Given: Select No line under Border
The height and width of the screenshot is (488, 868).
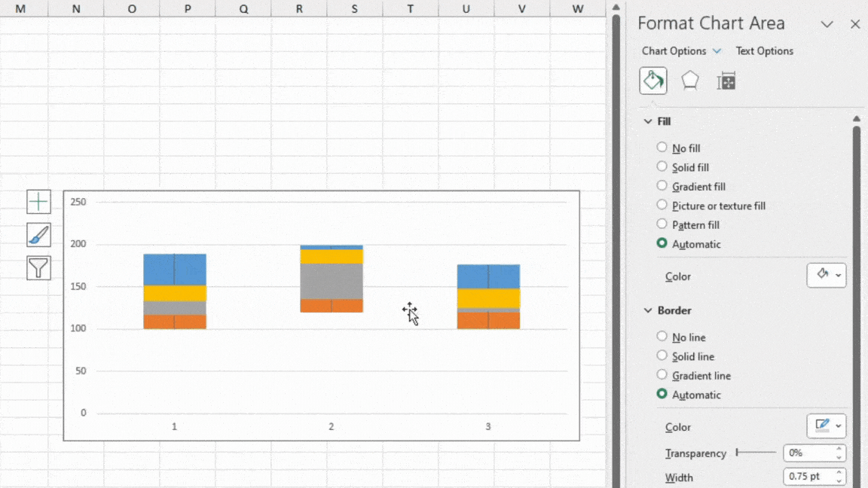Looking at the screenshot, I should [x=662, y=337].
